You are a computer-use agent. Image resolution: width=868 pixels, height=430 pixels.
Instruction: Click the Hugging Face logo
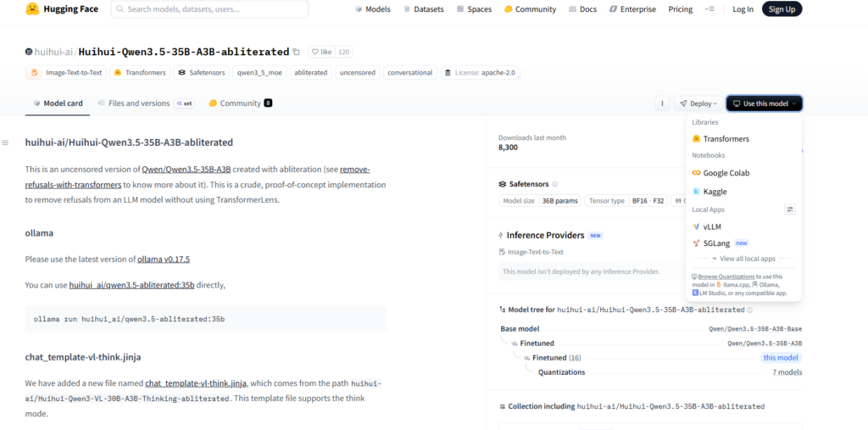point(64,8)
